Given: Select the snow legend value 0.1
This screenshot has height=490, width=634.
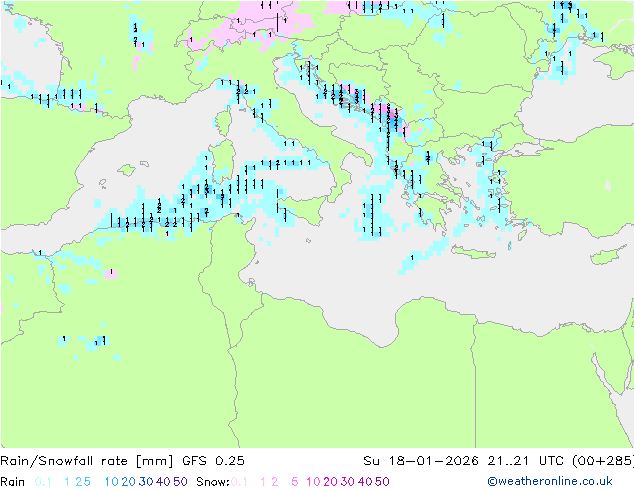Looking at the screenshot, I should point(239,482).
